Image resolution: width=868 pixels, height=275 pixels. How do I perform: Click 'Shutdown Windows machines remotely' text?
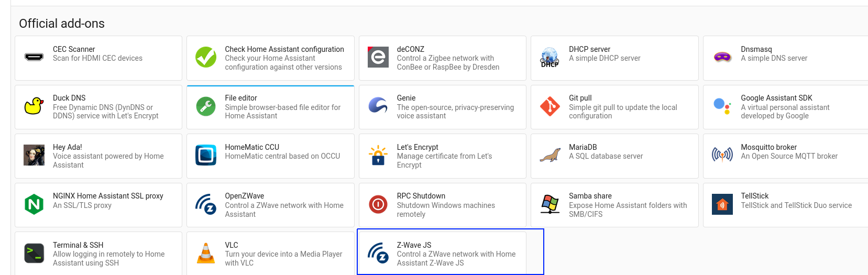point(446,210)
